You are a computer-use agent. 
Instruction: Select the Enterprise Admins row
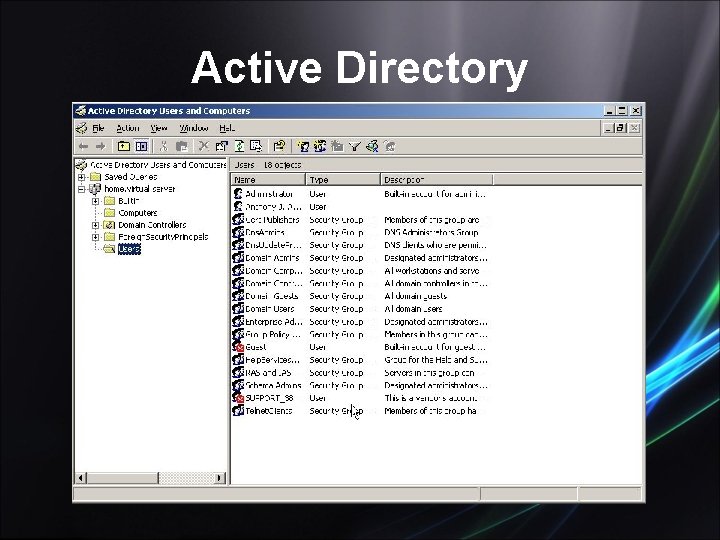pos(360,321)
